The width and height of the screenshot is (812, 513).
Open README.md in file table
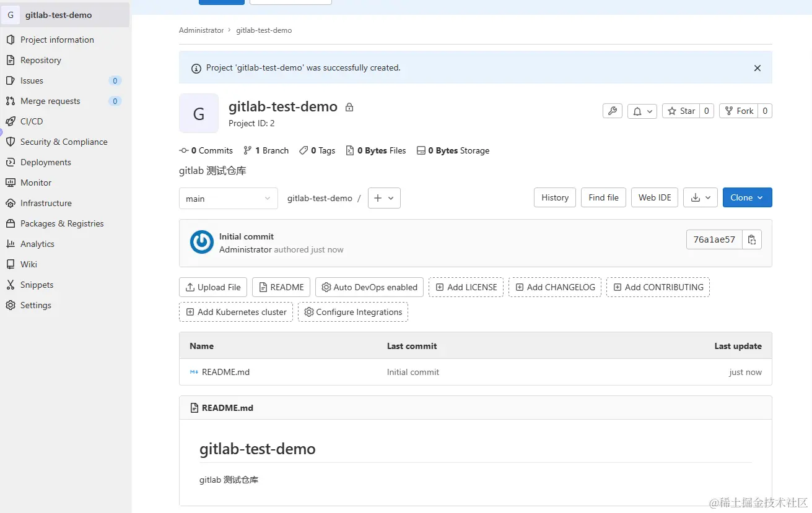pyautogui.click(x=225, y=372)
